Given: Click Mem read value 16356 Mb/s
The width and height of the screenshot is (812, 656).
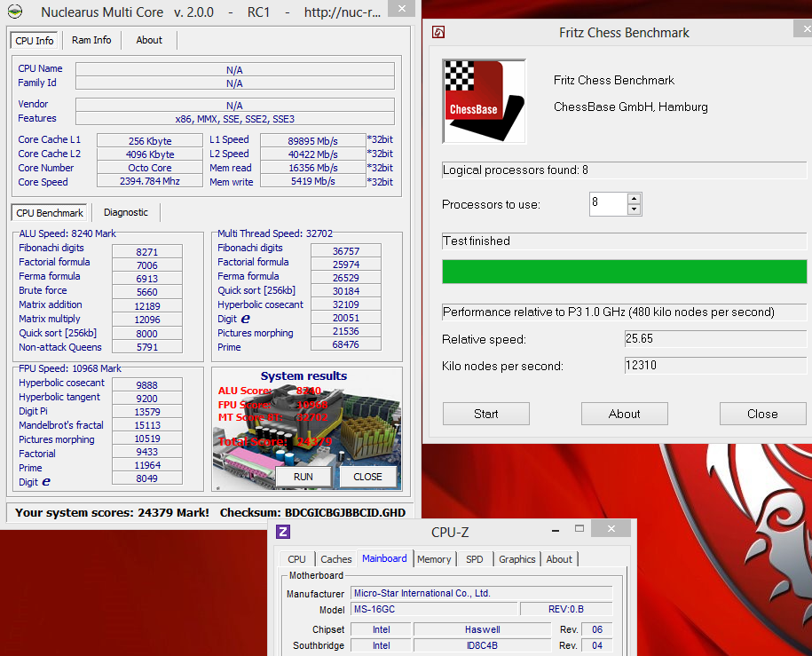Looking at the screenshot, I should (312, 168).
